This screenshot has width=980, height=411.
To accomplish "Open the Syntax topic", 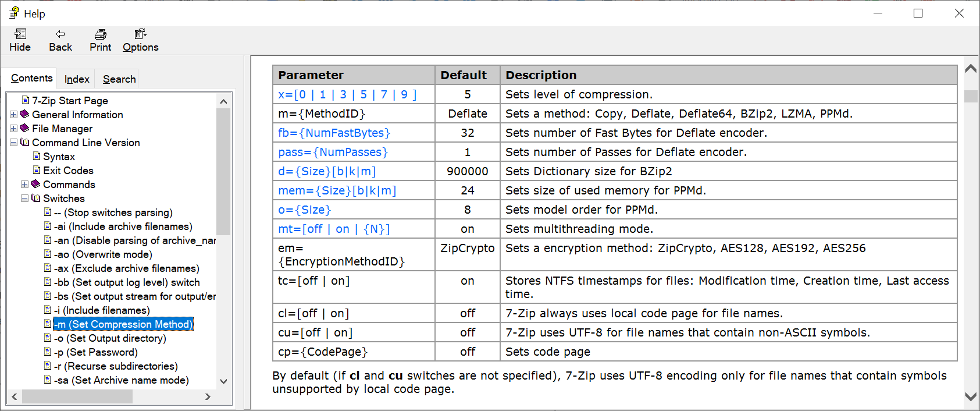I will click(59, 157).
